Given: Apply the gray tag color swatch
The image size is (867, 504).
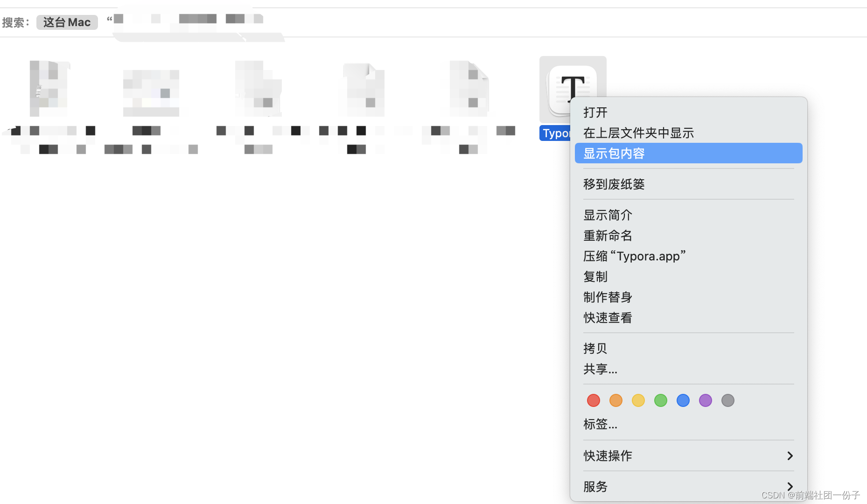Looking at the screenshot, I should point(727,400).
